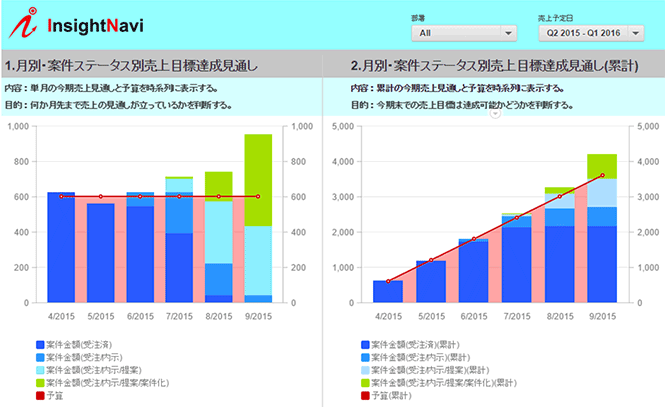Click chart 1 title 月別・案件ステータス別売上目標達成見通し
Viewport: 665px width, 407px height.
(x=131, y=66)
